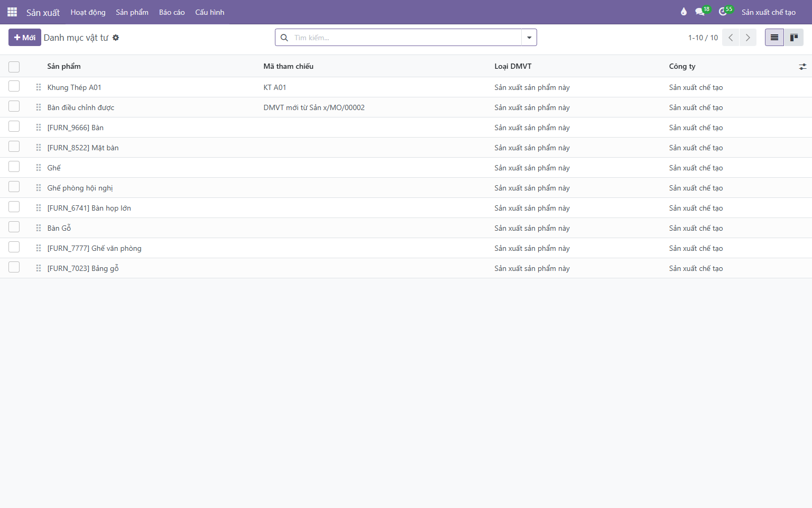Switch to list view

774,38
